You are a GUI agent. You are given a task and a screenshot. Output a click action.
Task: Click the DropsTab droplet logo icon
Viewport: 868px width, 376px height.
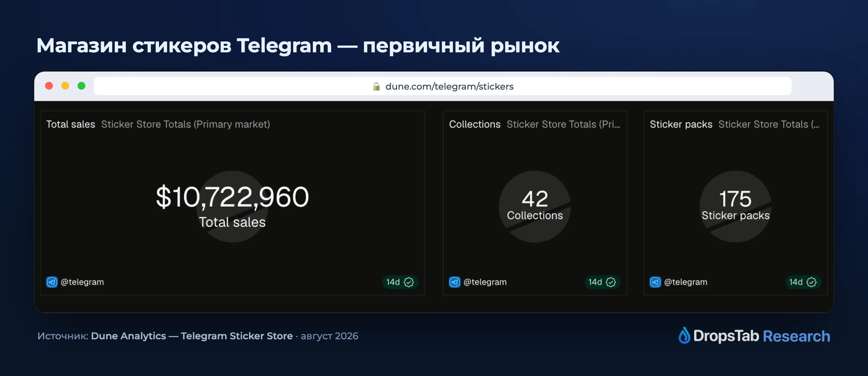684,335
